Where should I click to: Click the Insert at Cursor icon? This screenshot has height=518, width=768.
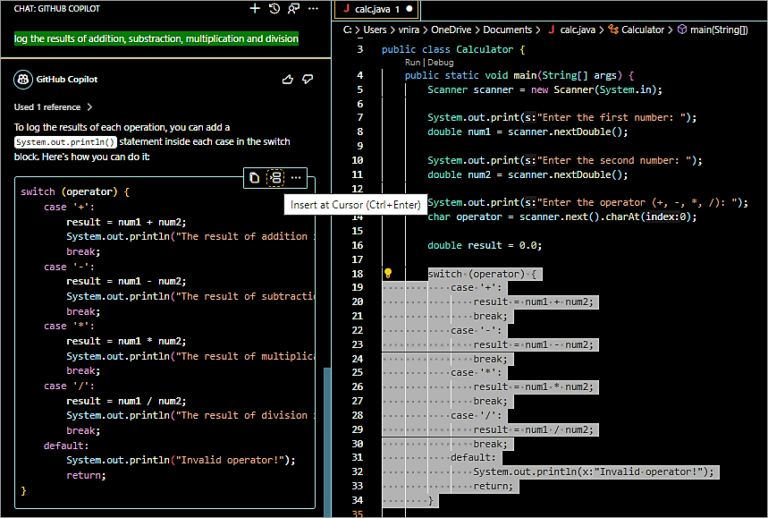275,177
